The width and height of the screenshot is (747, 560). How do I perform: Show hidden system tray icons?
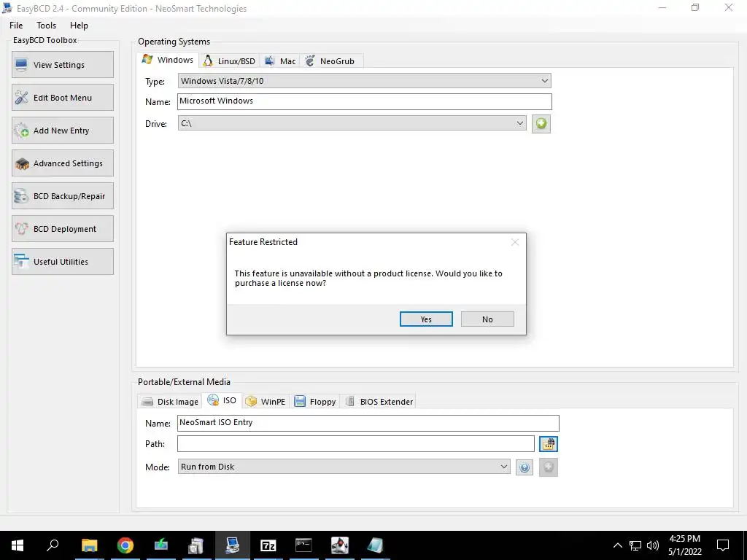617,545
